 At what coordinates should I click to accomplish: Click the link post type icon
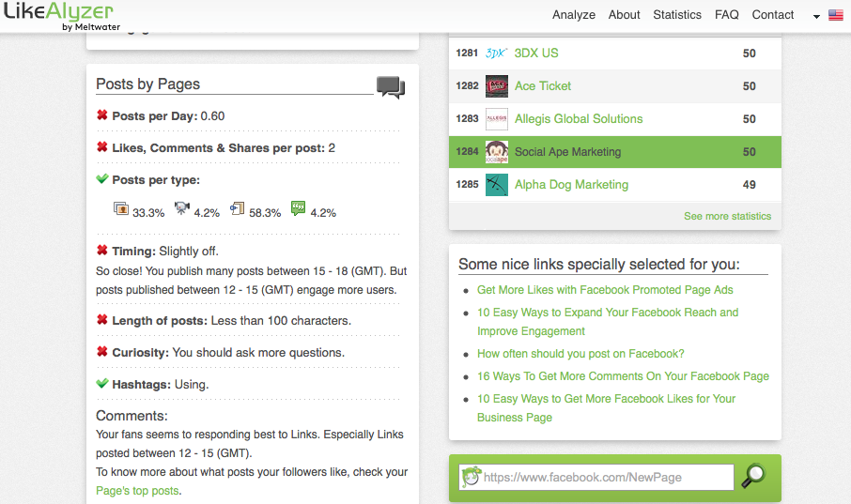click(237, 209)
